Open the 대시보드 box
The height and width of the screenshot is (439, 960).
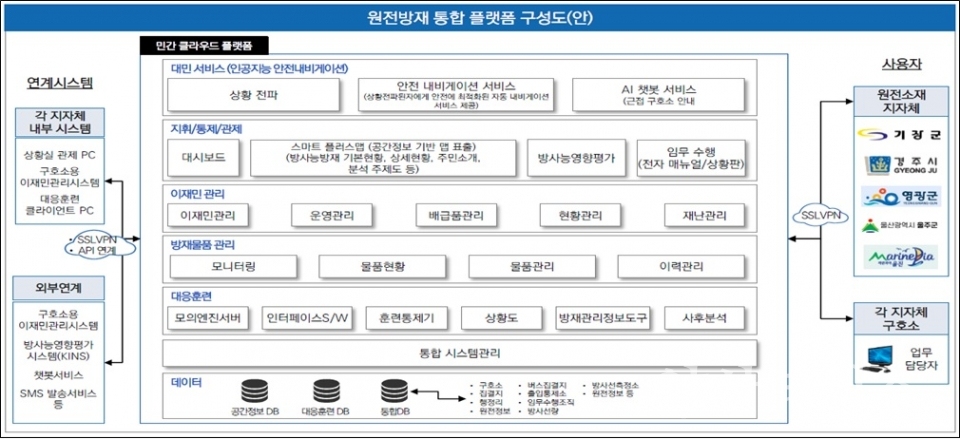point(203,157)
